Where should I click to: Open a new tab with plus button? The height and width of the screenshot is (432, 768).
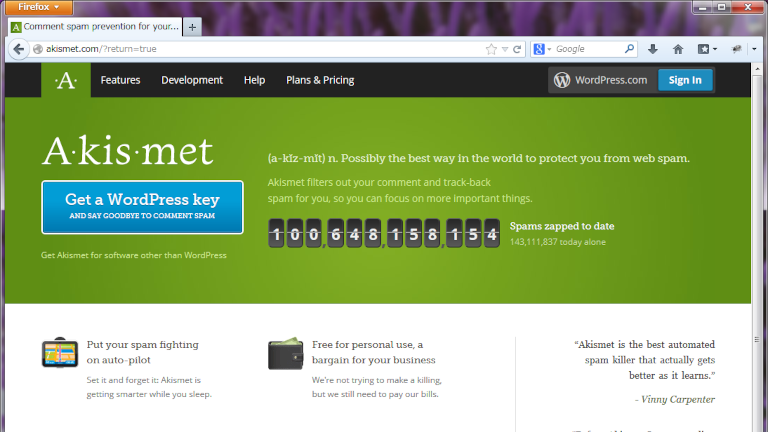pyautogui.click(x=192, y=27)
